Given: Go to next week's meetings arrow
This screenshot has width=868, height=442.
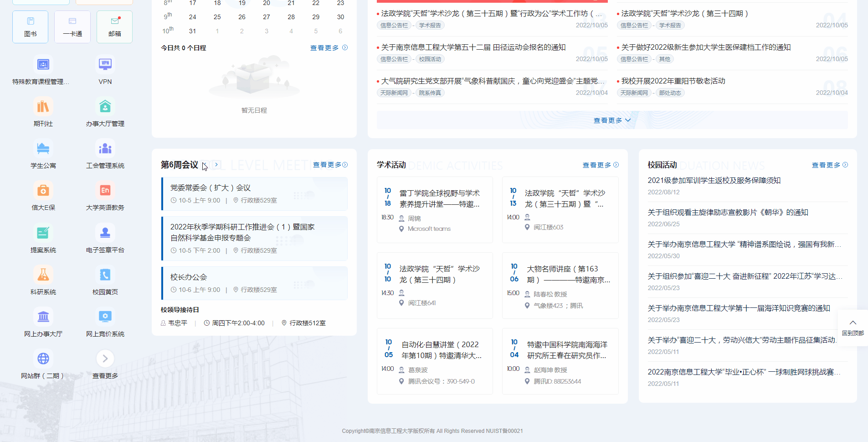Looking at the screenshot, I should pos(217,165).
